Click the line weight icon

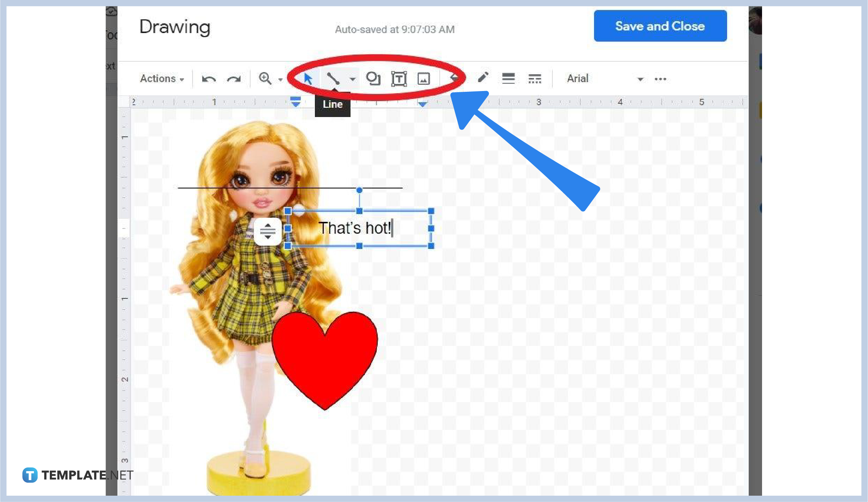(509, 78)
